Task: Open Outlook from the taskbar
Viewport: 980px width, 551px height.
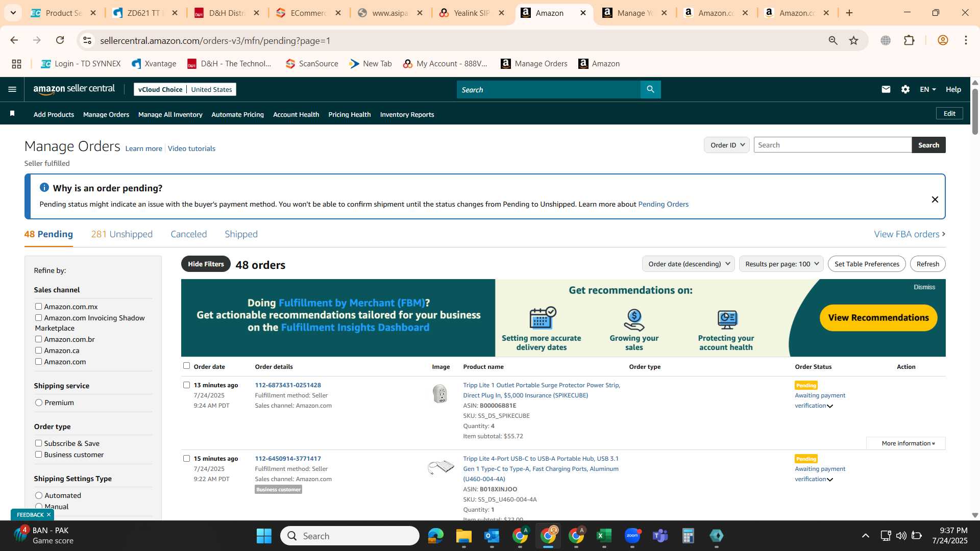Action: click(x=492, y=536)
